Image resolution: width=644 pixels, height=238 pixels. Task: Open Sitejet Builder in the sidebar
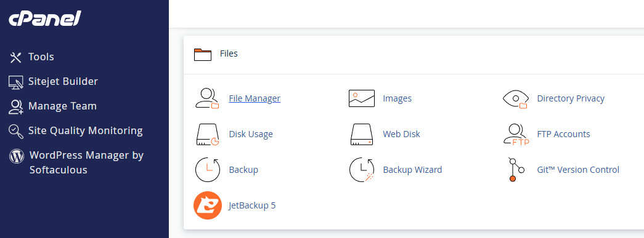[x=63, y=82]
